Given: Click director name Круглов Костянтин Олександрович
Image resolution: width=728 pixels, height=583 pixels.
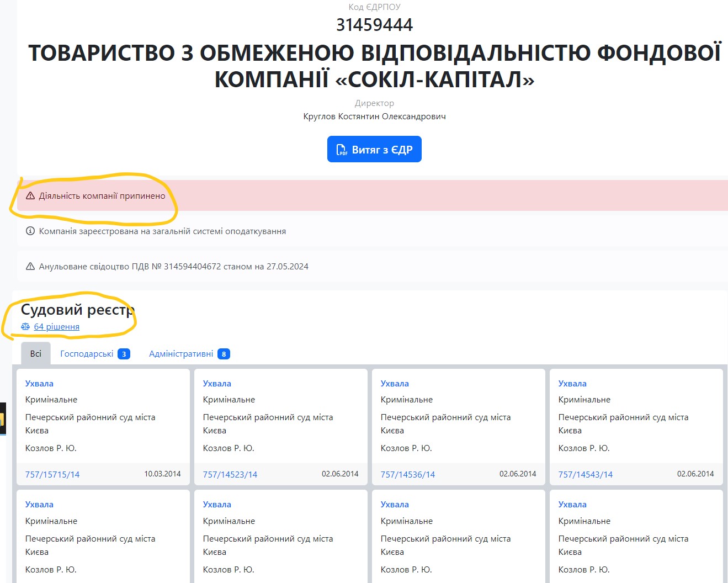Looking at the screenshot, I should (374, 116).
